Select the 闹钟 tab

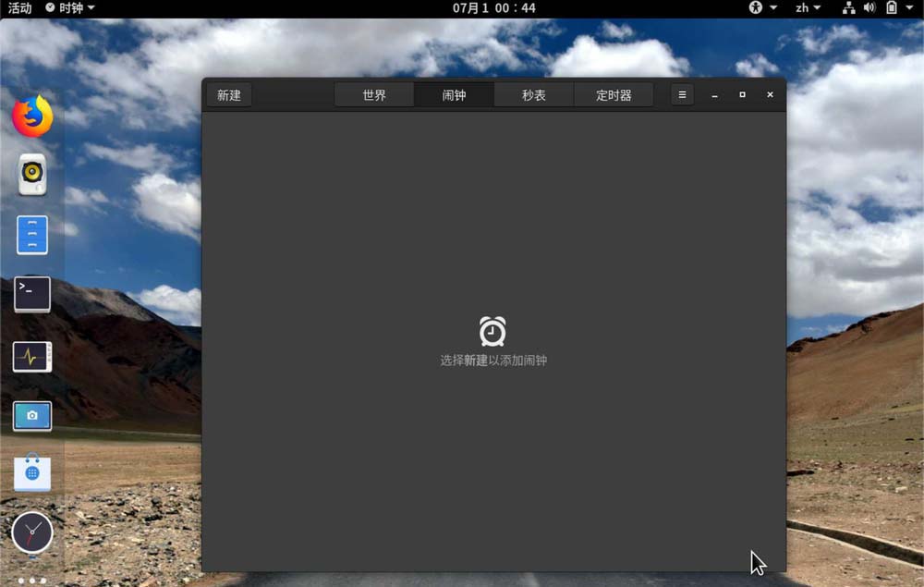click(x=454, y=95)
